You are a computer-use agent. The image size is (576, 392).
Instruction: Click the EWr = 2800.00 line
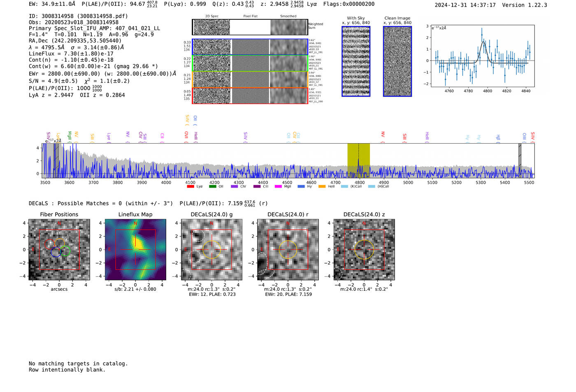[102, 74]
